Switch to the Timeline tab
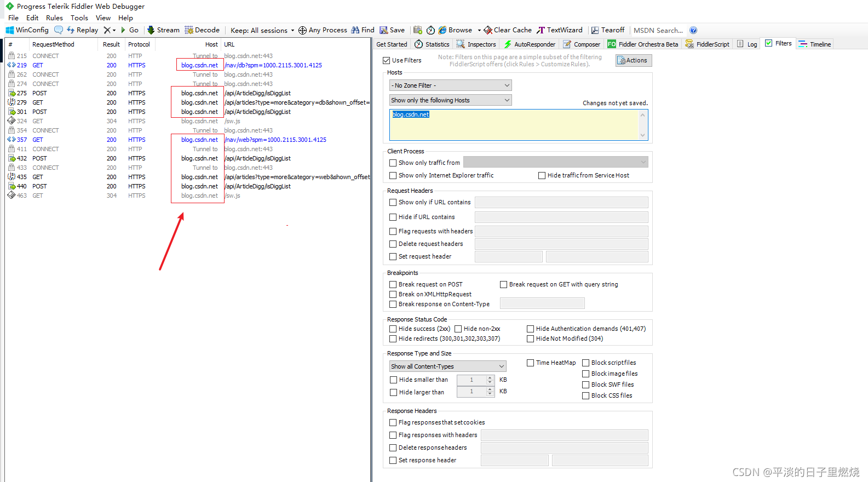868x482 pixels. pos(815,44)
